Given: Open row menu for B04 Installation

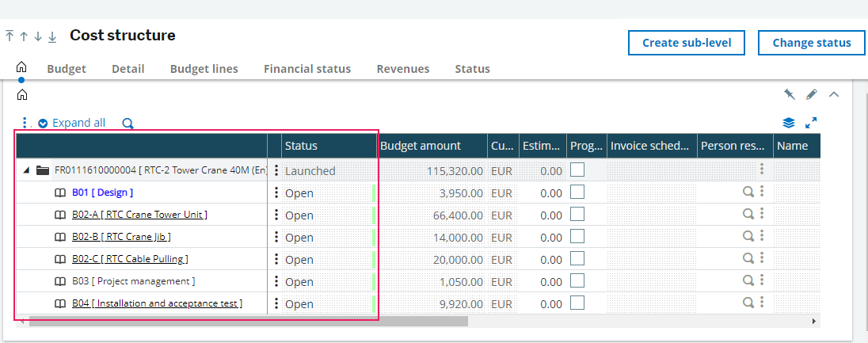Looking at the screenshot, I should [276, 303].
